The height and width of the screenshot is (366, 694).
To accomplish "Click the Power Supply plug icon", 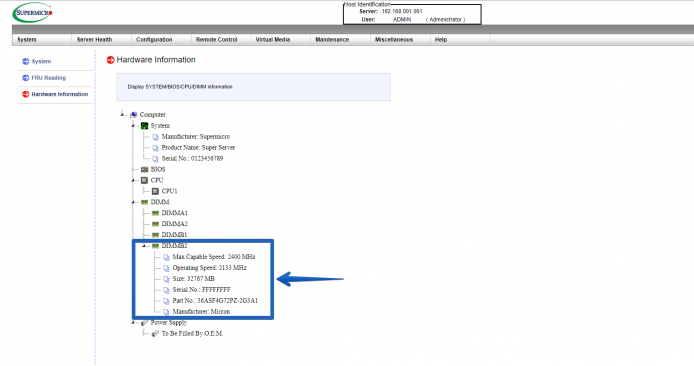I will [144, 323].
